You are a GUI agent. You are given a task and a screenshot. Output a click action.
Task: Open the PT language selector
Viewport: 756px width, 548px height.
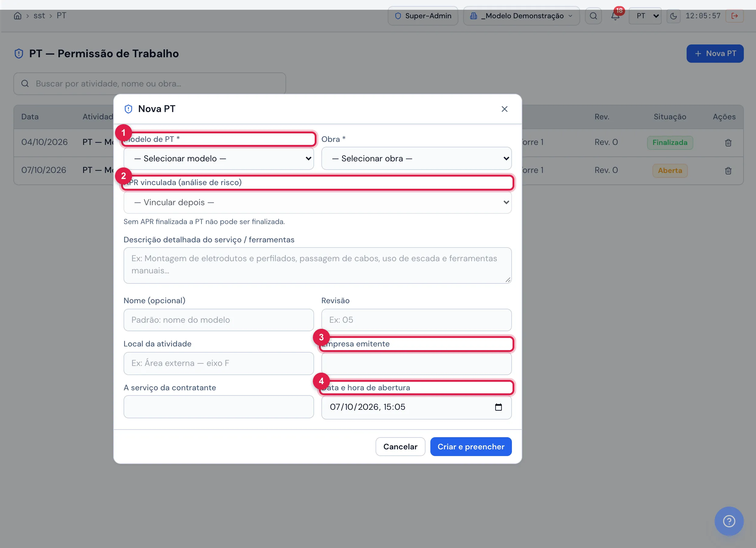click(645, 16)
